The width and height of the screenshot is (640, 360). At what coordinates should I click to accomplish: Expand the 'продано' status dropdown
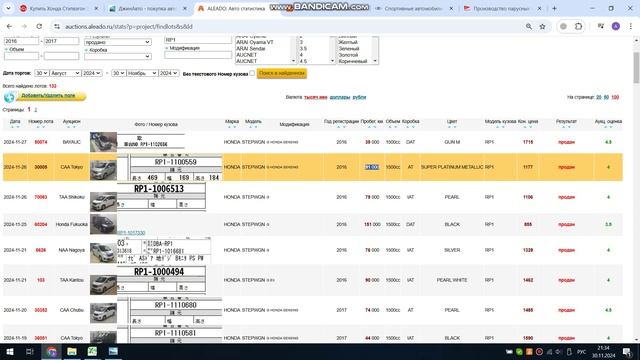point(118,42)
